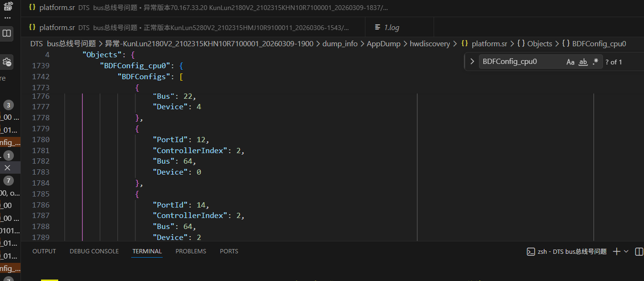Open the DEBUG CONSOLE panel tab
Viewport: 644px width, 281px height.
(94, 251)
